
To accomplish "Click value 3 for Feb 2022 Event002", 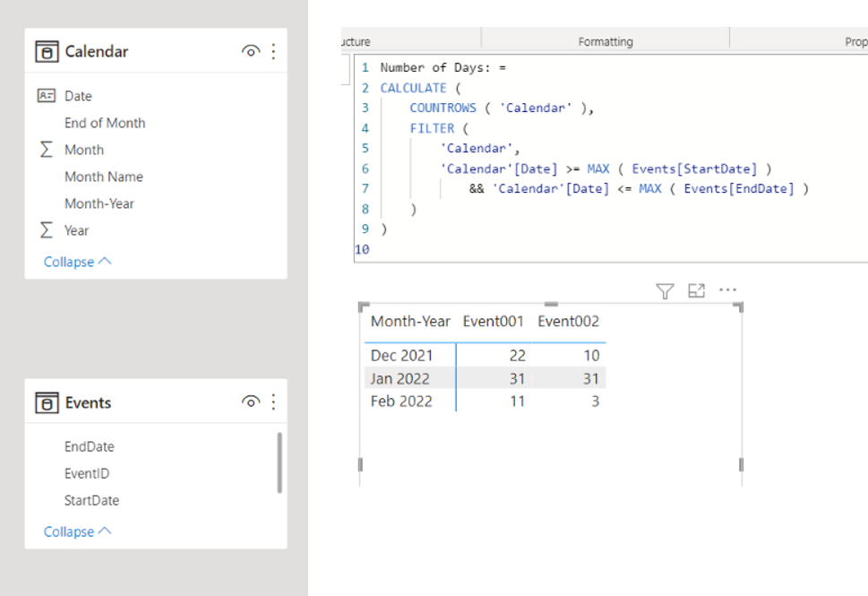I will (x=595, y=402).
